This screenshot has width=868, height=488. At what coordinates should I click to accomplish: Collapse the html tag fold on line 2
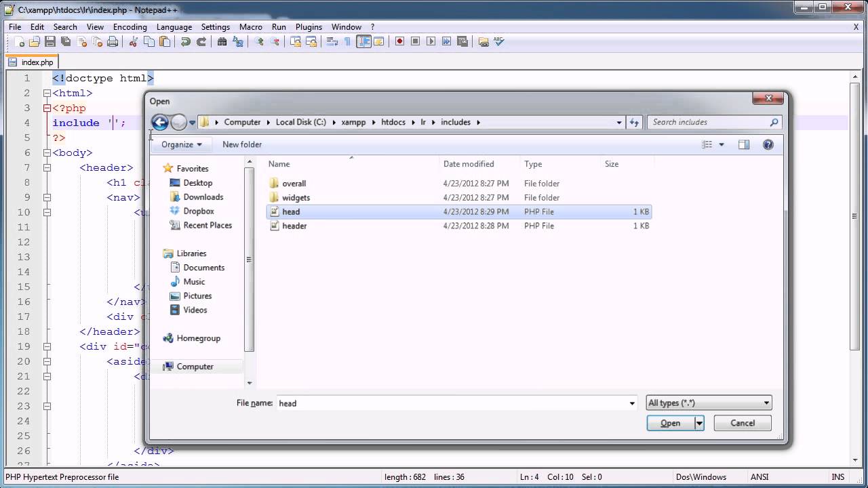click(x=47, y=93)
